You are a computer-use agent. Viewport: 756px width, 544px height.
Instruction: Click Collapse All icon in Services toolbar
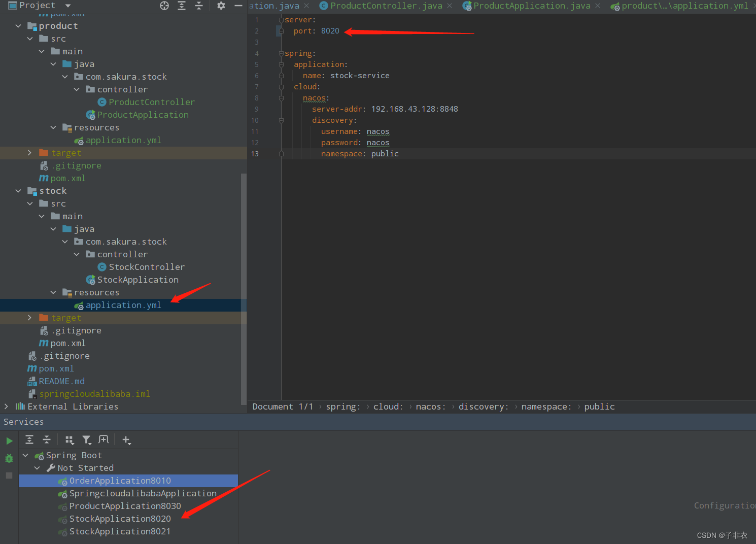pyautogui.click(x=47, y=439)
